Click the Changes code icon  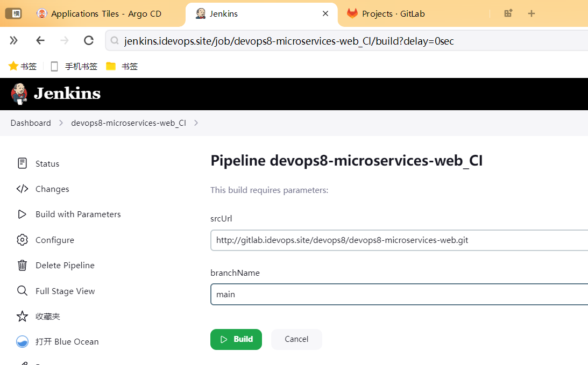pyautogui.click(x=22, y=189)
